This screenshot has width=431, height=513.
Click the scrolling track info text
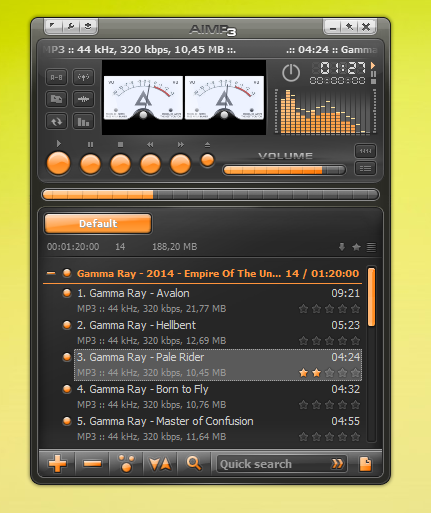pos(210,50)
